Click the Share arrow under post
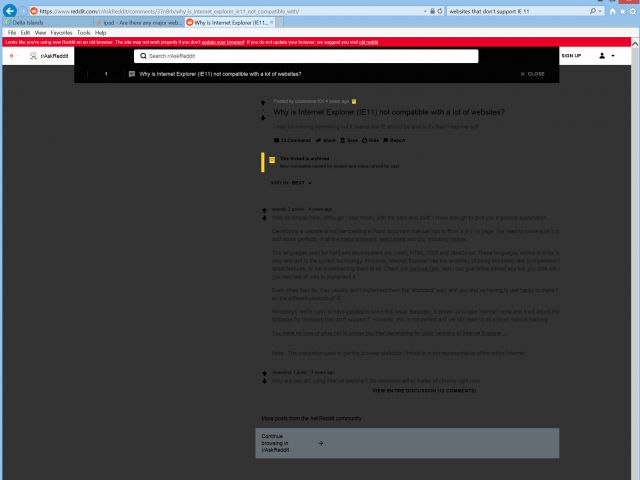Viewport: 640px width, 480px height. tap(318, 140)
